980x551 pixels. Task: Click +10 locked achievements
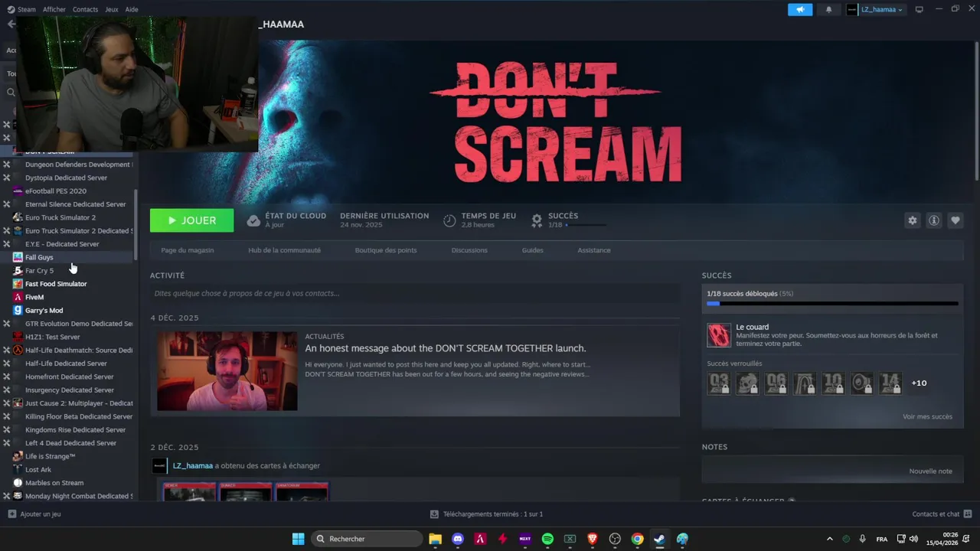[919, 383]
